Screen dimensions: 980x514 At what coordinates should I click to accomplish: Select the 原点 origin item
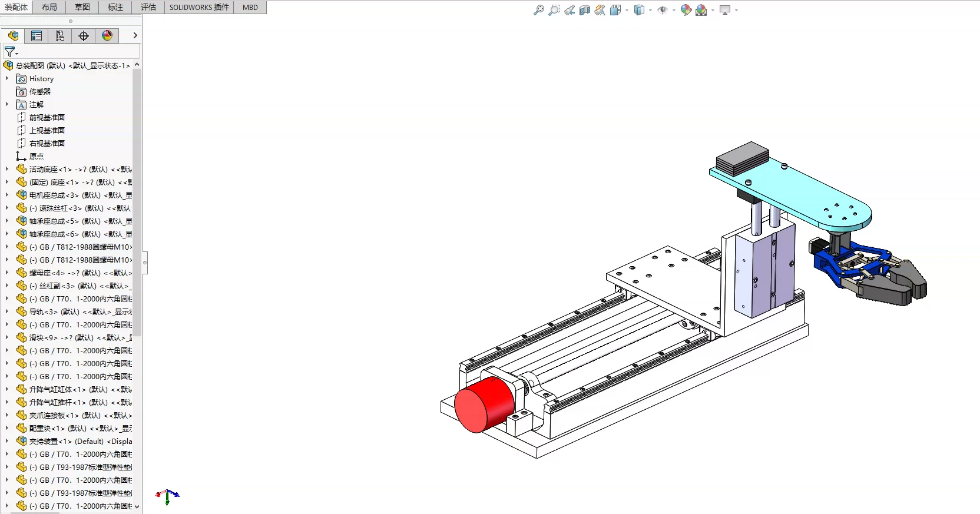pyautogui.click(x=36, y=156)
